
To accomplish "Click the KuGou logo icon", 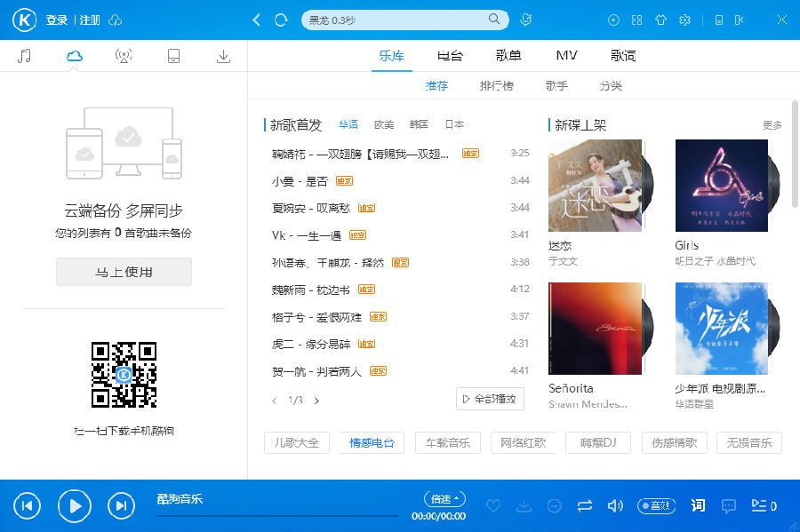I will pyautogui.click(x=24, y=20).
